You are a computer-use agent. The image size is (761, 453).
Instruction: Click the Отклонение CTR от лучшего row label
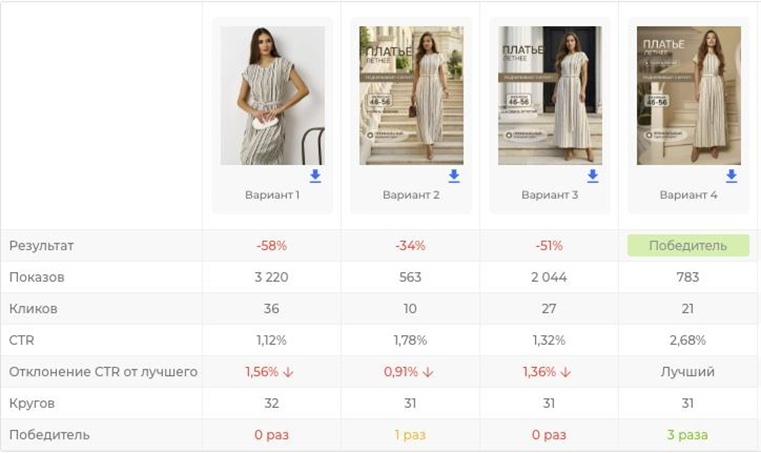coord(103,372)
